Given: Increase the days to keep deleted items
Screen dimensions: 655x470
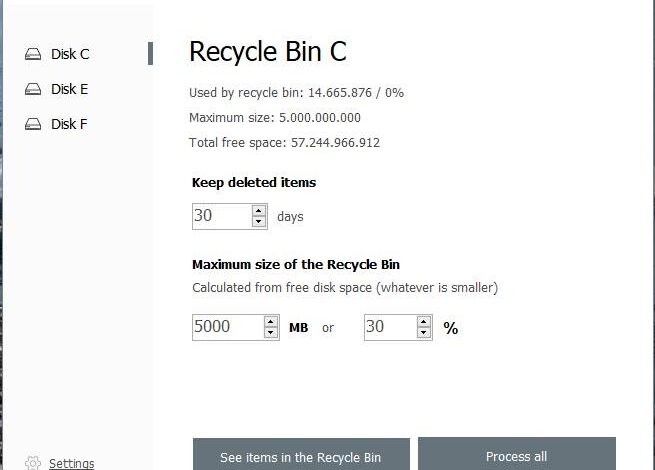Looking at the screenshot, I should point(259,211).
